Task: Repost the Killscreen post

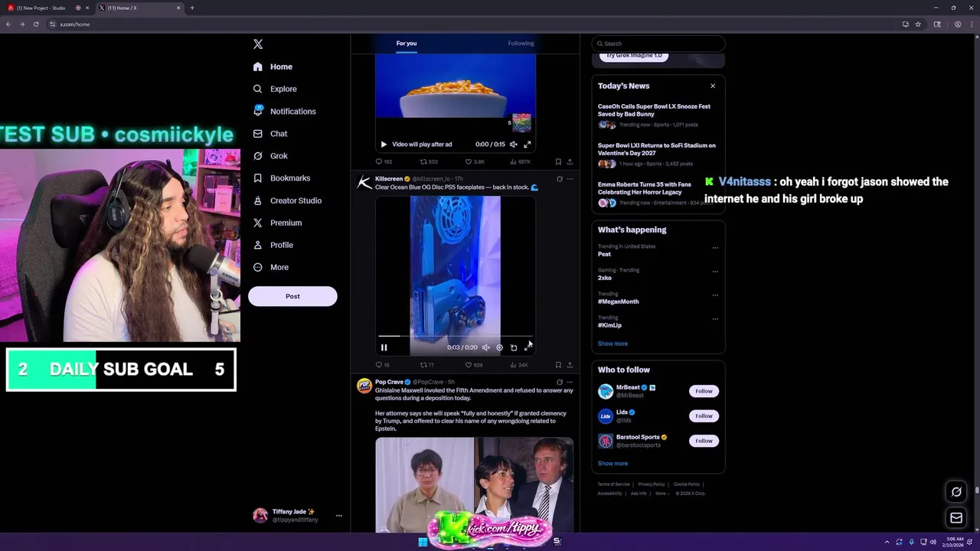Action: 427,365
